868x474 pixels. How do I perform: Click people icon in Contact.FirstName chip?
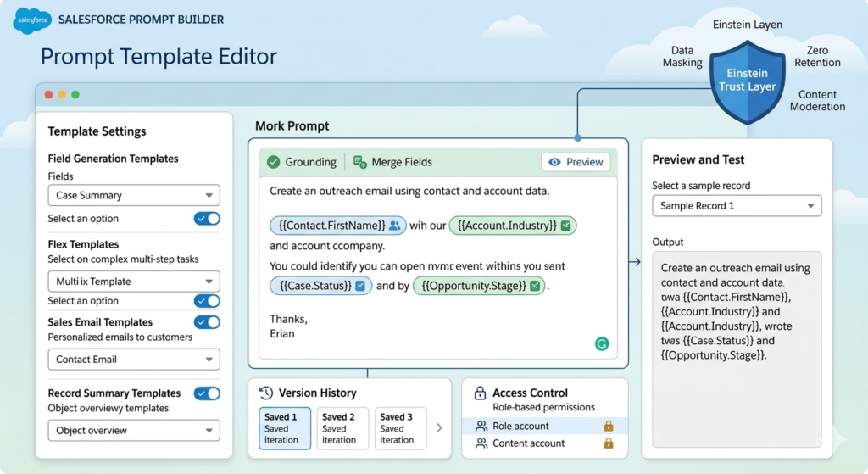394,226
